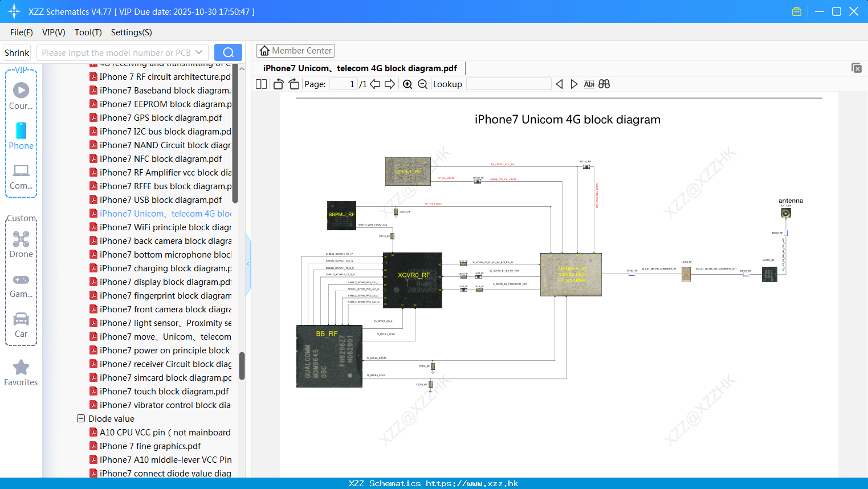Click the toolbox icon in title bar
868x489 pixels.
click(797, 11)
